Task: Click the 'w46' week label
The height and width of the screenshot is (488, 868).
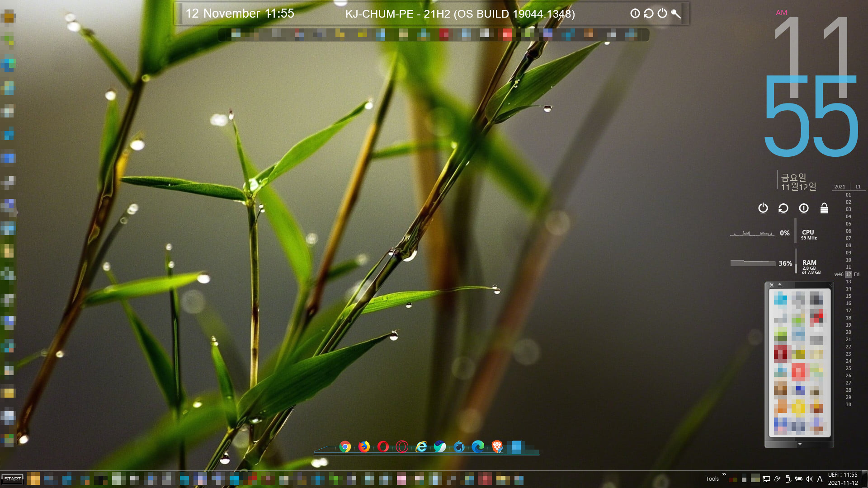Action: 839,274
